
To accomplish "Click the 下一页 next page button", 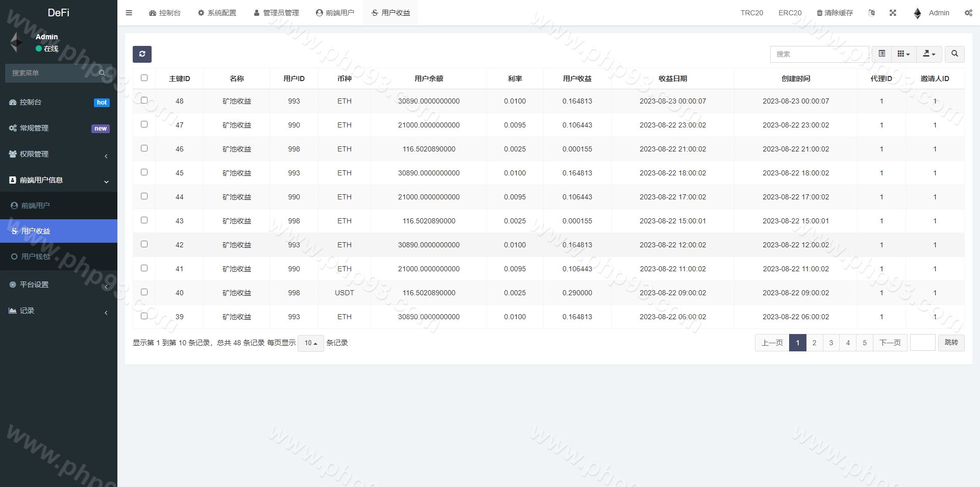I will pos(890,343).
